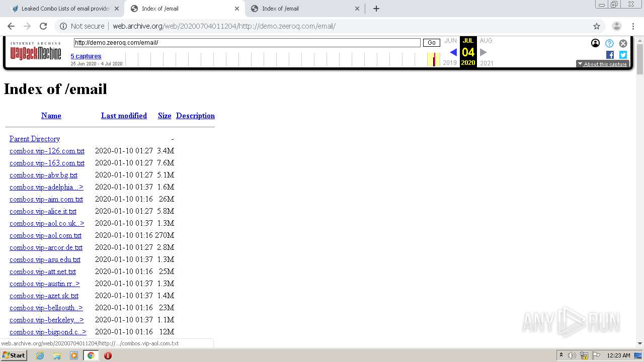
Task: Open media player from the taskbar
Action: [x=74, y=355]
